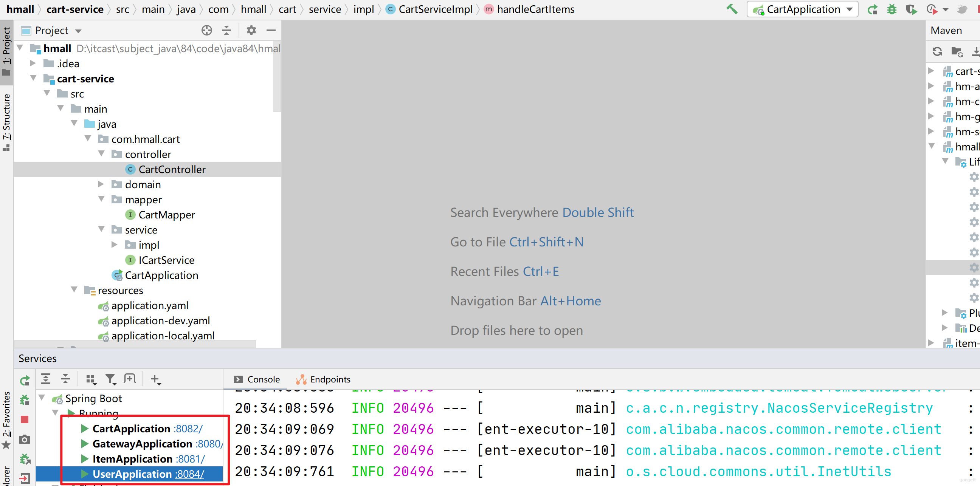Open the Project view type dropdown

click(x=78, y=31)
